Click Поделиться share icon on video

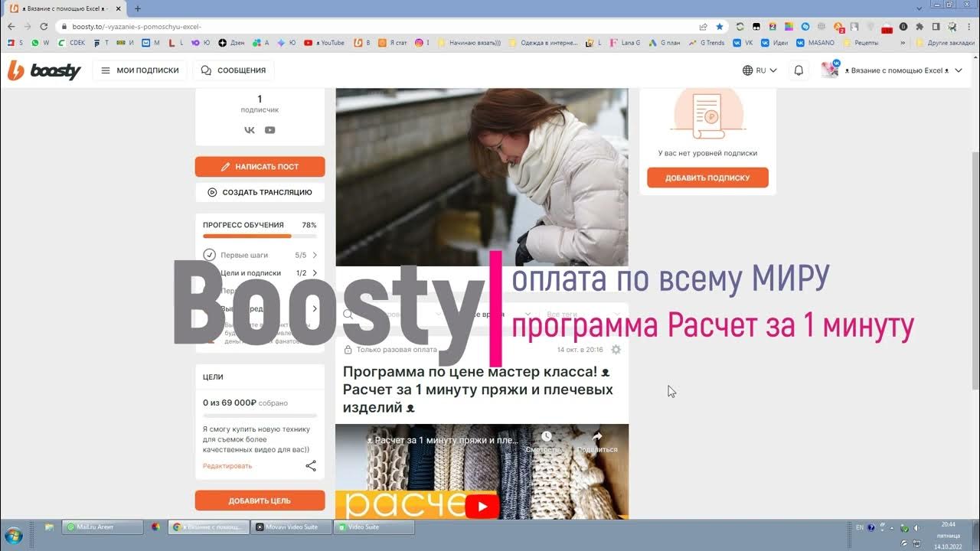click(x=597, y=442)
